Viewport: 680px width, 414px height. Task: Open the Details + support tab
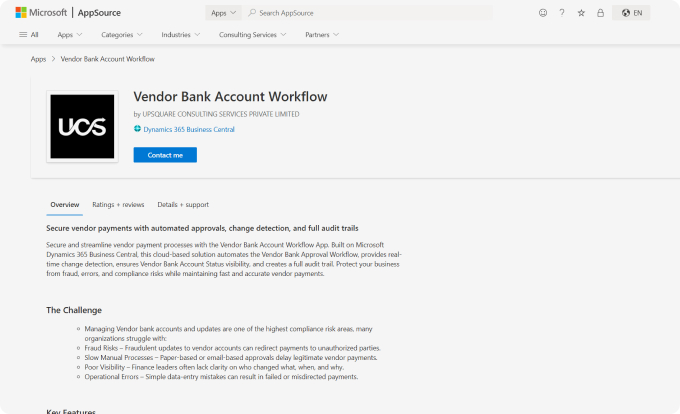(x=183, y=204)
